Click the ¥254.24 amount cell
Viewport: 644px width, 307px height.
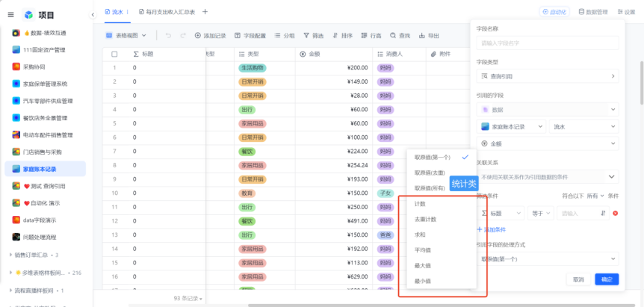click(x=332, y=165)
